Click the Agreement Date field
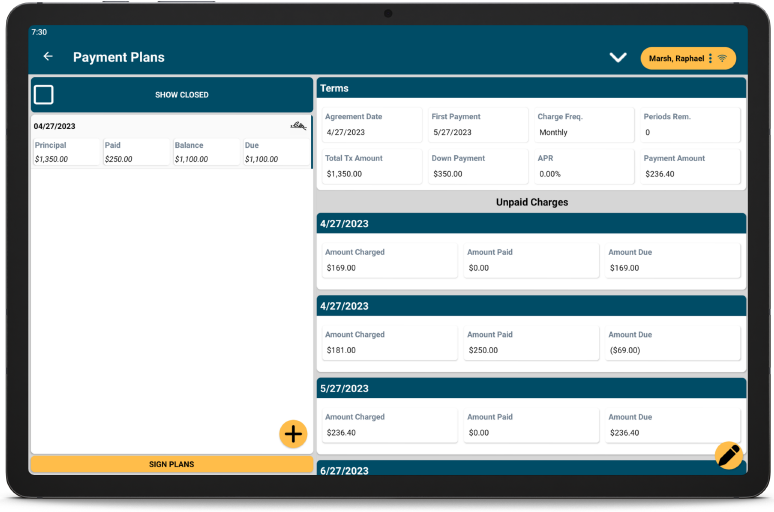The image size is (774, 512). click(371, 125)
